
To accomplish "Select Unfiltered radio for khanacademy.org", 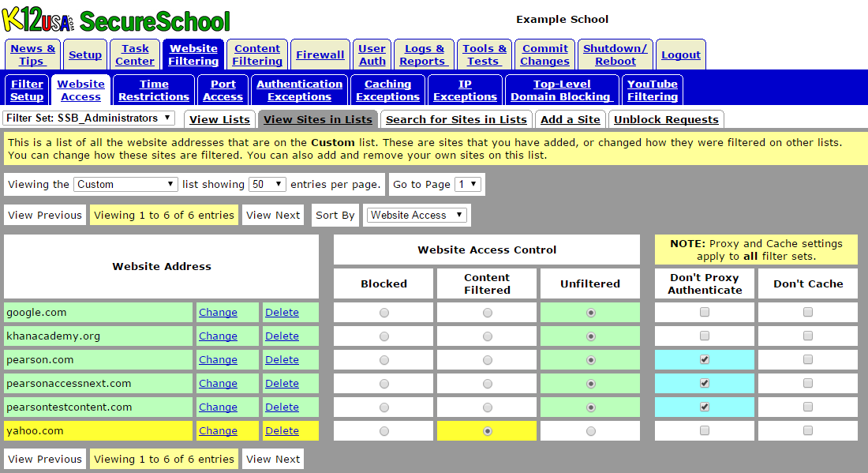I will [x=591, y=336].
